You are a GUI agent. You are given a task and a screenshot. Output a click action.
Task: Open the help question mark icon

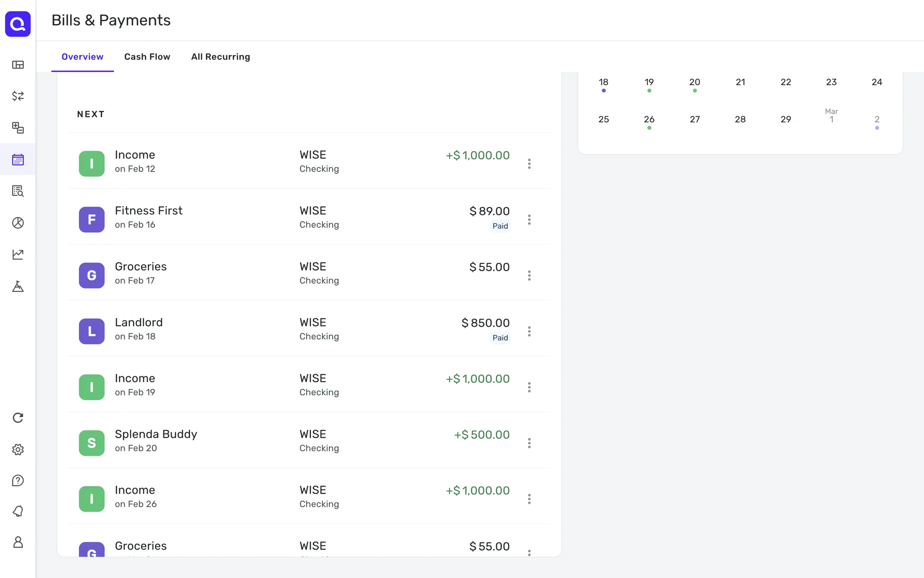point(18,481)
